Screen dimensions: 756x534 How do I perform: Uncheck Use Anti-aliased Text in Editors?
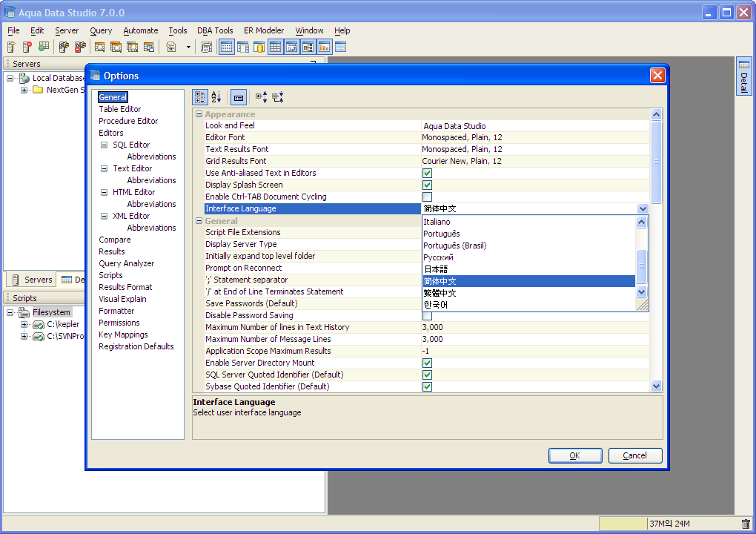pyautogui.click(x=427, y=173)
